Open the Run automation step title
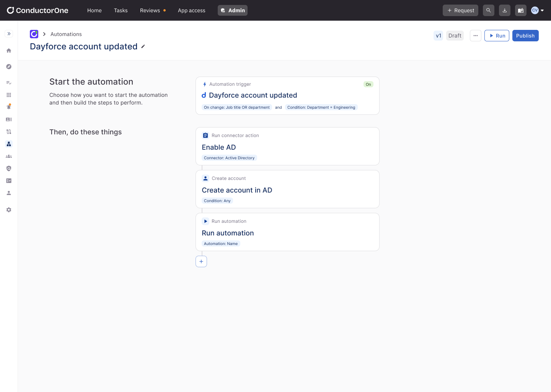Screen dimensions: 551x392 click(228, 233)
